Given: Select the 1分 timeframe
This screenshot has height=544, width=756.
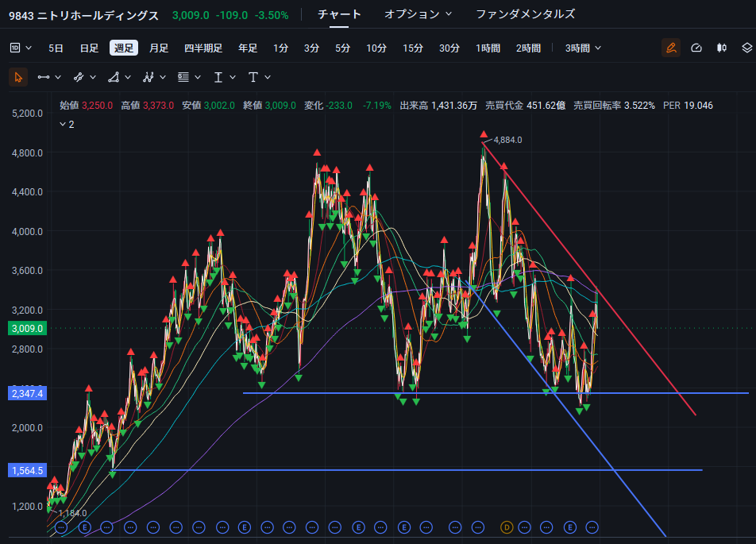Looking at the screenshot, I should pyautogui.click(x=280, y=48).
